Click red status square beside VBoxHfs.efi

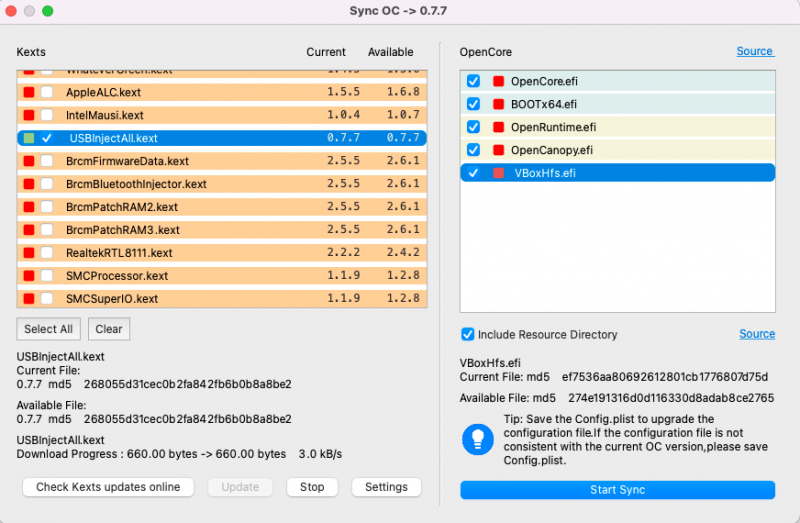(498, 173)
